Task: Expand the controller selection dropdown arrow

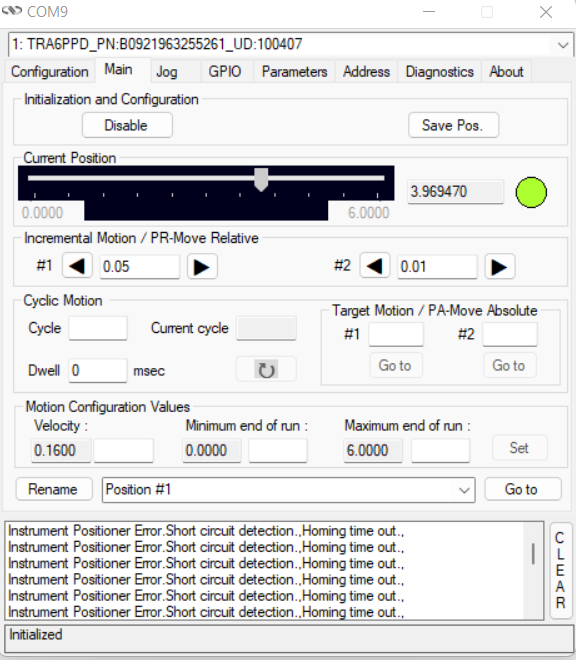Action: click(x=563, y=45)
